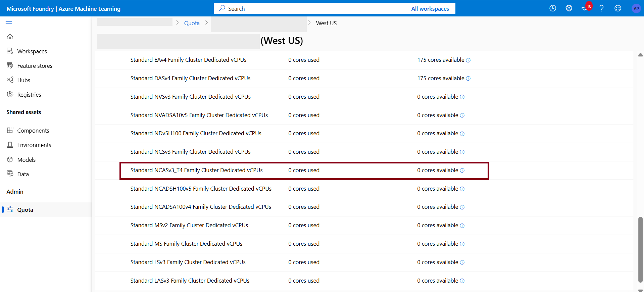The height and width of the screenshot is (292, 644).
Task: Select Standard NVADSA10v5 Family Cluster Dedicated vCPUs
Action: click(x=199, y=115)
